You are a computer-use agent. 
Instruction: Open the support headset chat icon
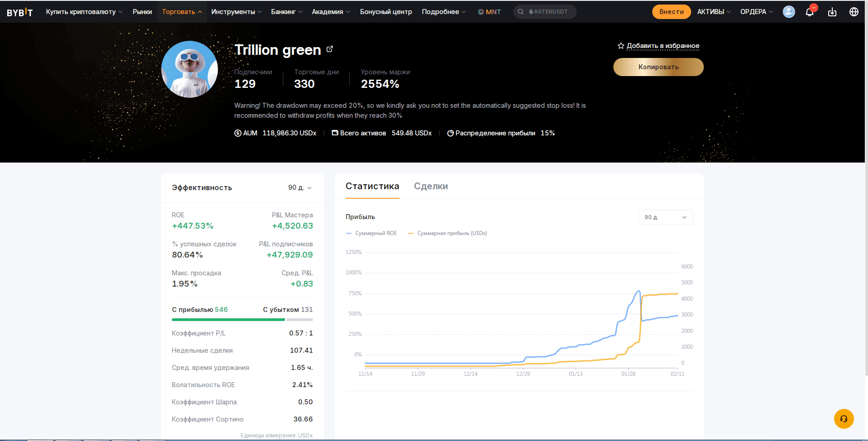click(x=844, y=419)
